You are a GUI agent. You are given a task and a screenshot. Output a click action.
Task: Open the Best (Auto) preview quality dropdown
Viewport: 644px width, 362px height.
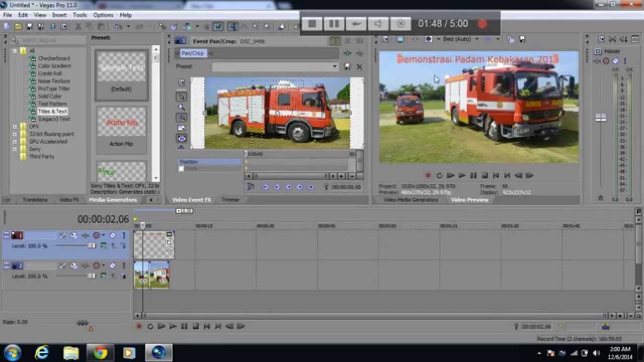[476, 39]
